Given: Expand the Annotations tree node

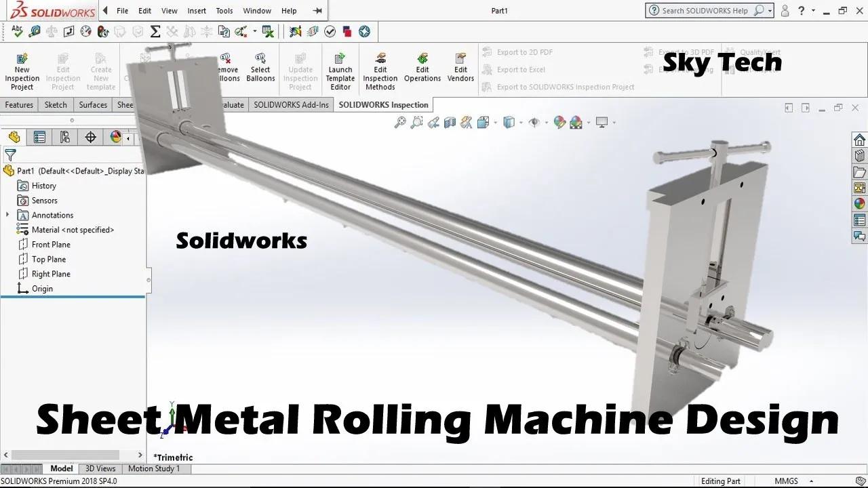Looking at the screenshot, I should tap(7, 215).
